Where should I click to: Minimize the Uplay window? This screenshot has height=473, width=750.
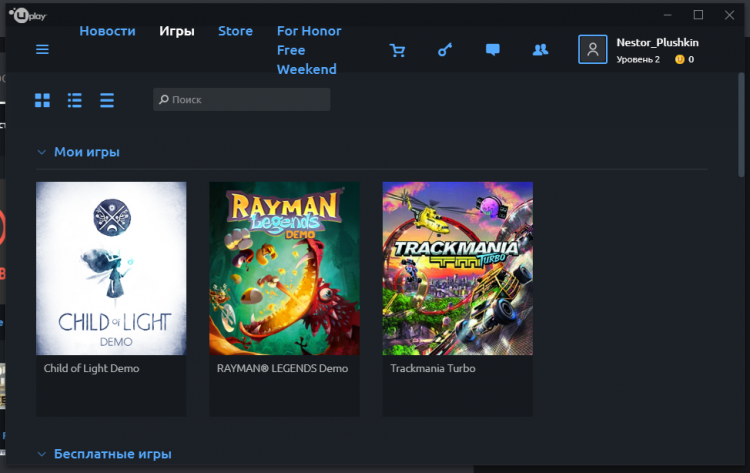(668, 15)
